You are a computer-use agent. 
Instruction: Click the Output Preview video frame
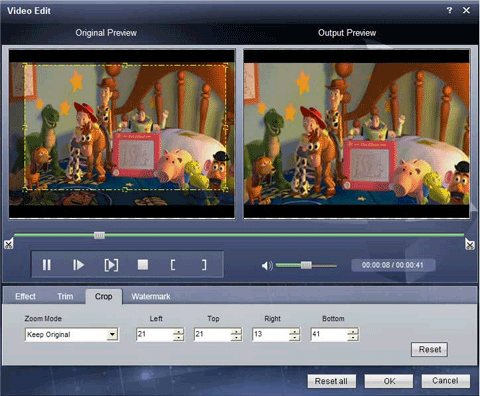[357, 134]
